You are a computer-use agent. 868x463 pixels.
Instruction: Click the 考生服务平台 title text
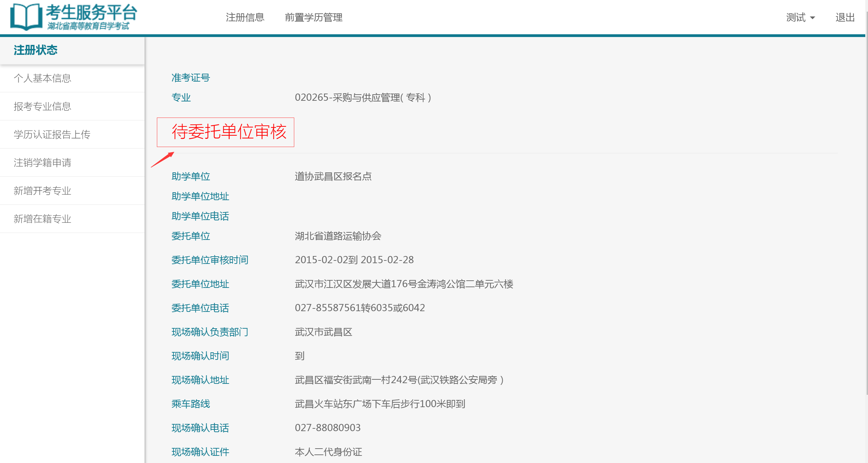point(91,12)
